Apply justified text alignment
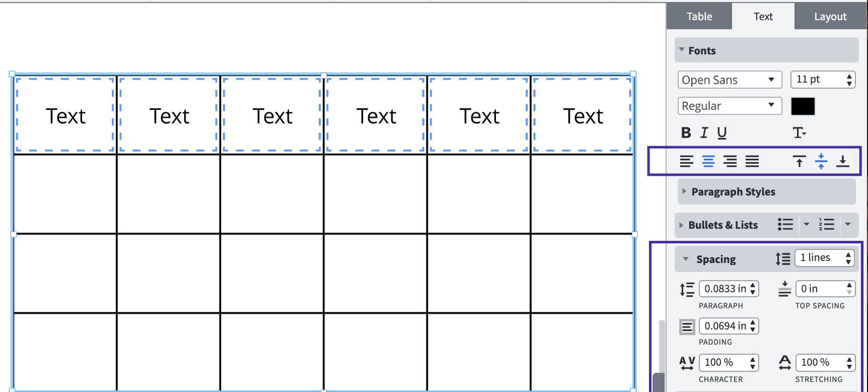This screenshot has width=868, height=392. click(x=752, y=161)
